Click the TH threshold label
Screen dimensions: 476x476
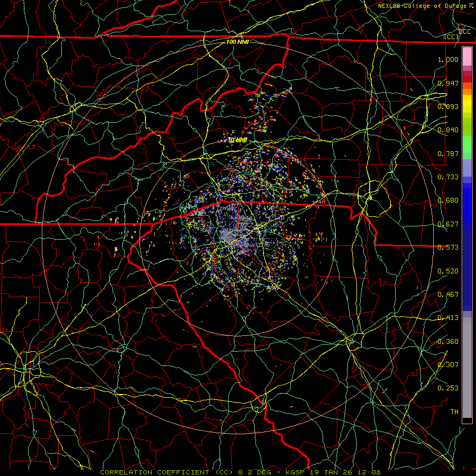(454, 412)
